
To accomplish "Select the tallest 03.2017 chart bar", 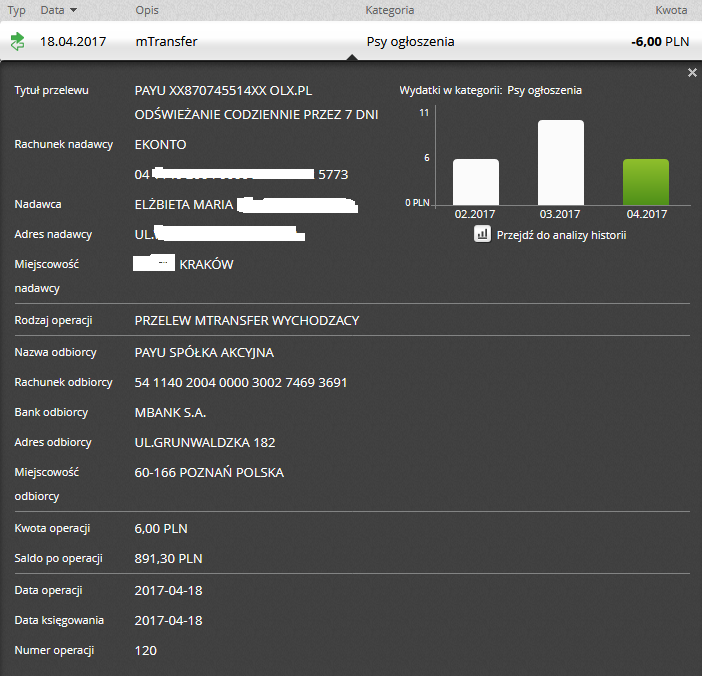I will point(560,163).
